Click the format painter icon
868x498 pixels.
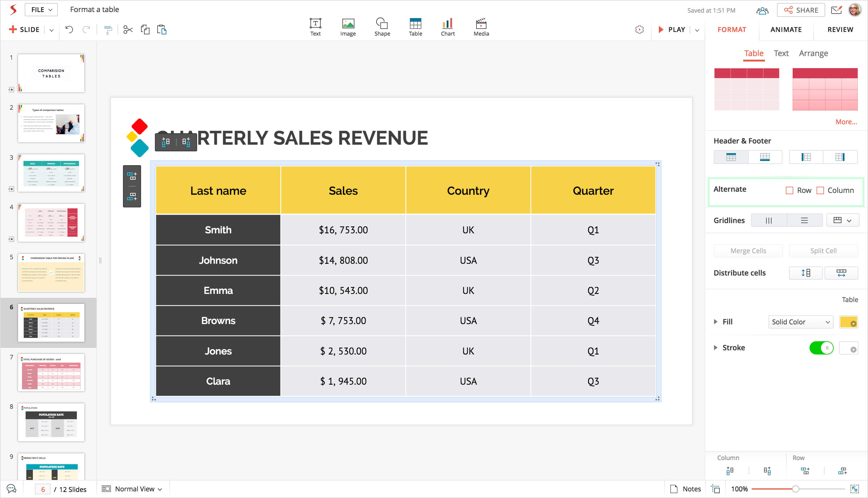tap(108, 30)
